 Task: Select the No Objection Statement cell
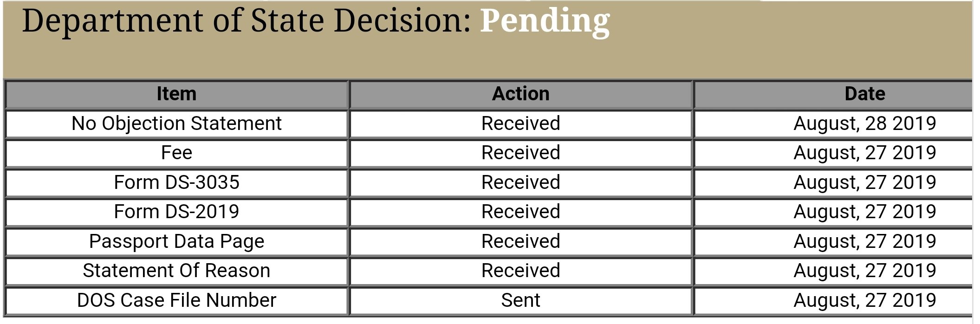pos(176,124)
